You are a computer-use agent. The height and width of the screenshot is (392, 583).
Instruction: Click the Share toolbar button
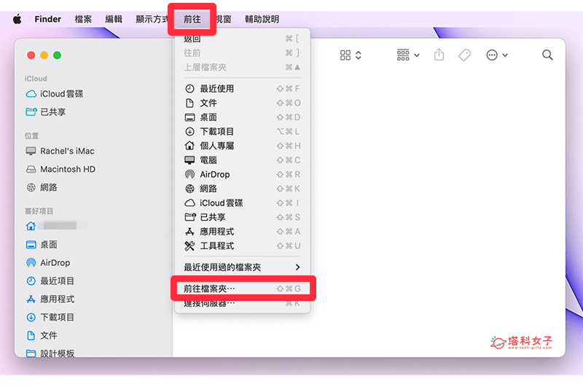point(439,55)
